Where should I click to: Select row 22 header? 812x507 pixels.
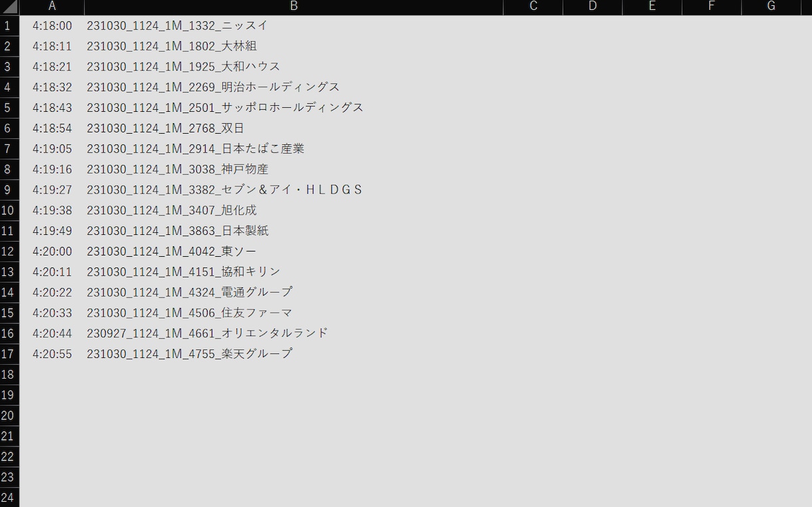coord(9,456)
